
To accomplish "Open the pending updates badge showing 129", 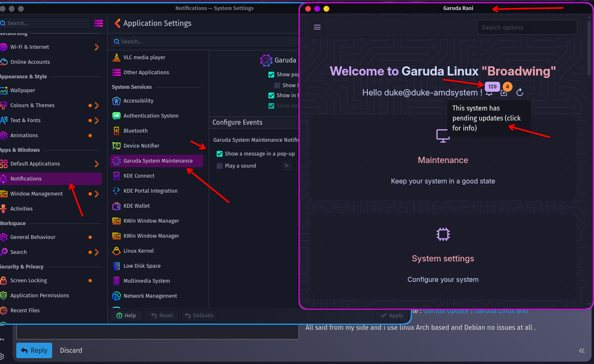I will (x=492, y=87).
